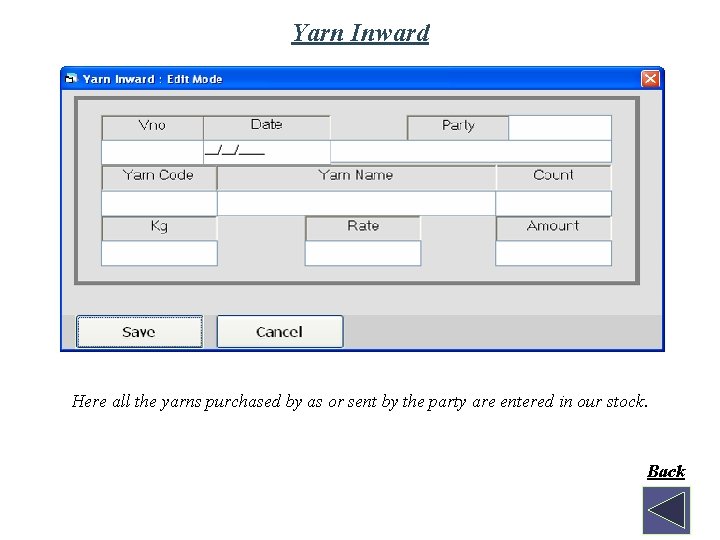
Task: Click the 'Yarn Inward : Edit Mode' title
Action: (152, 79)
